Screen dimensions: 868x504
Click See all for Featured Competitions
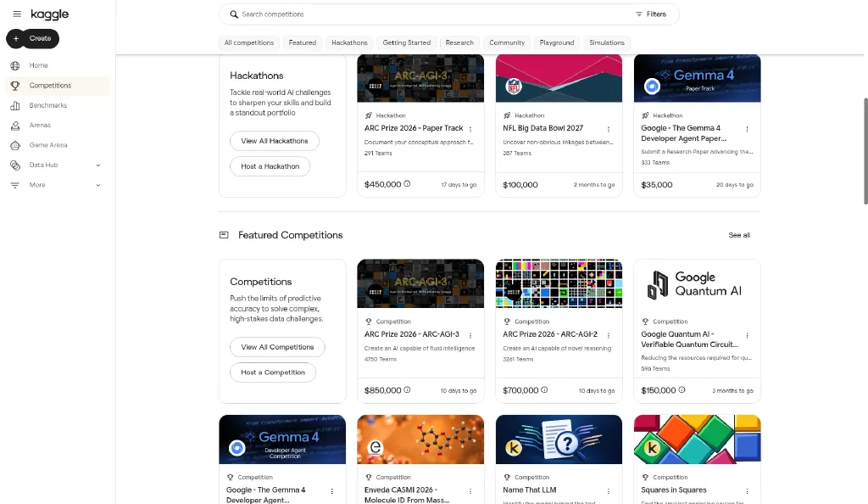[739, 235]
